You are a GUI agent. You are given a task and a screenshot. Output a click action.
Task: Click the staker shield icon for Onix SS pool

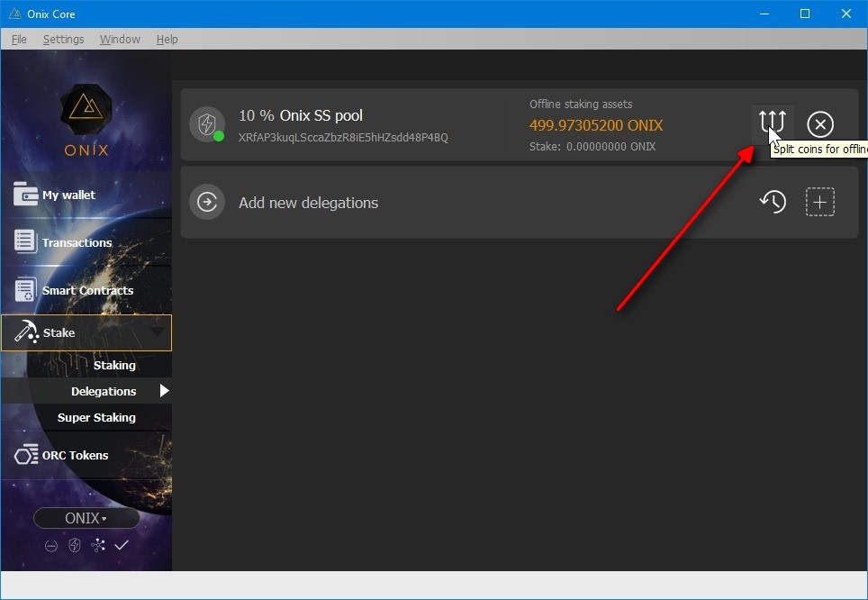point(207,124)
